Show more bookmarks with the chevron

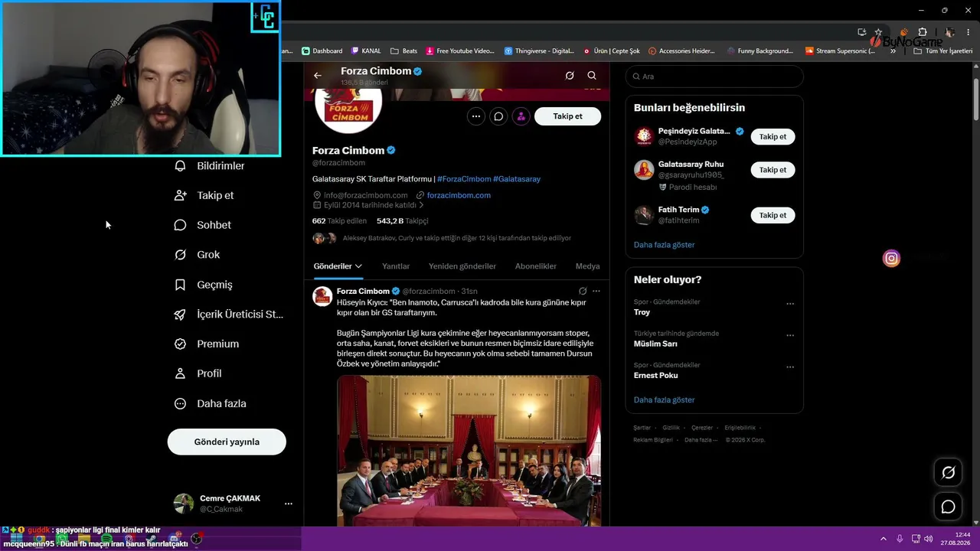click(893, 51)
